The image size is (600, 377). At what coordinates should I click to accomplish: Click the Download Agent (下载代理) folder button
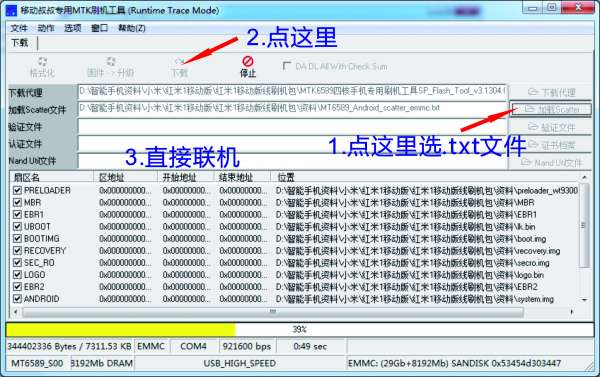tap(550, 92)
